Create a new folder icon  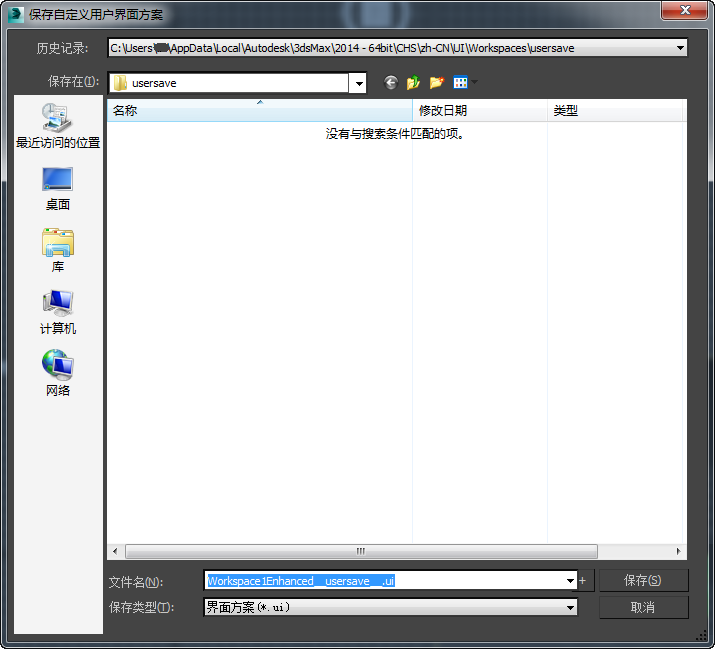click(436, 83)
